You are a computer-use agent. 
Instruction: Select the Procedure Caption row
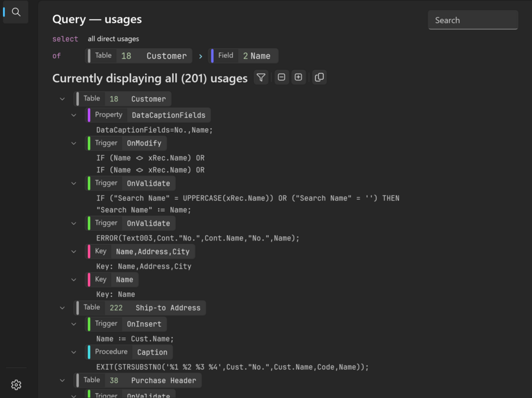click(x=129, y=352)
